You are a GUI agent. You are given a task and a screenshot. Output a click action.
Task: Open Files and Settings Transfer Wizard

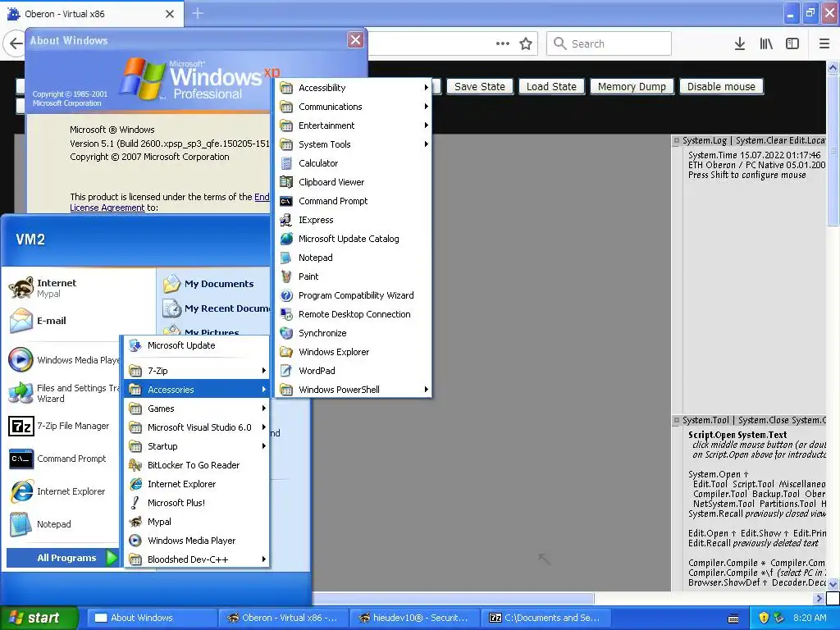63,393
